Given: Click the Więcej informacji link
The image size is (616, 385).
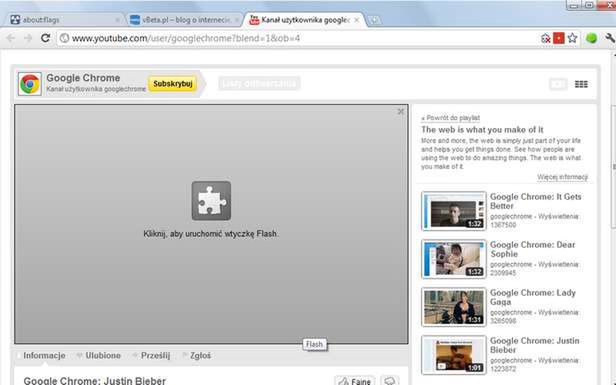Looking at the screenshot, I should [563, 177].
